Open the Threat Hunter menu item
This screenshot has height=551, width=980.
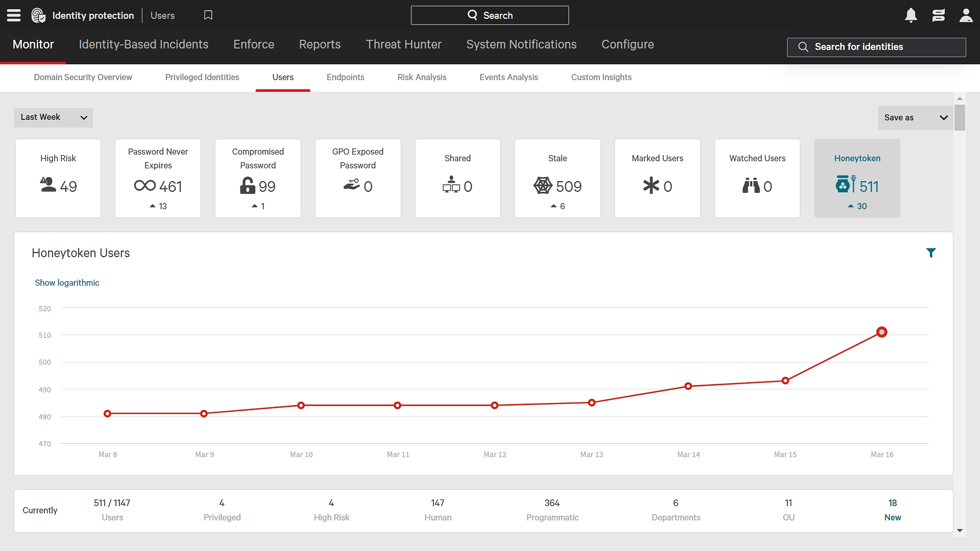click(x=404, y=44)
